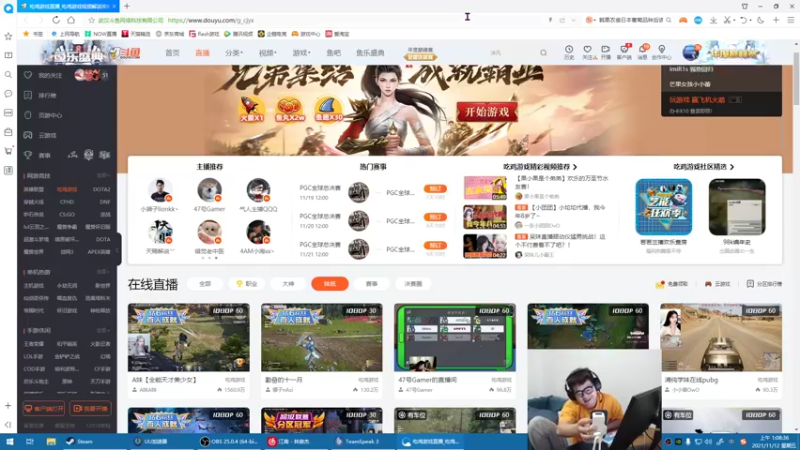800x450 pixels.
Task: Click 开始游戏 button on banner
Action: 487,112
